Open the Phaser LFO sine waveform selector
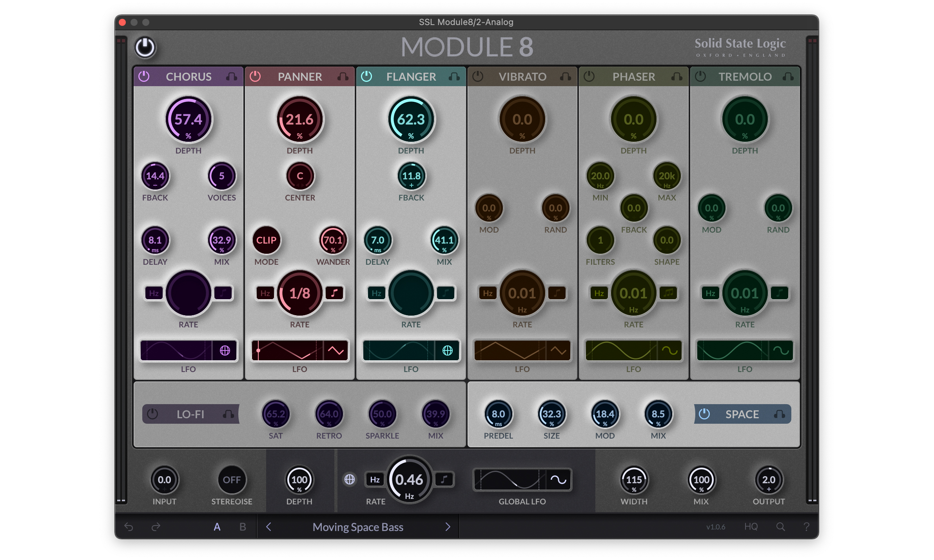 pyautogui.click(x=670, y=350)
